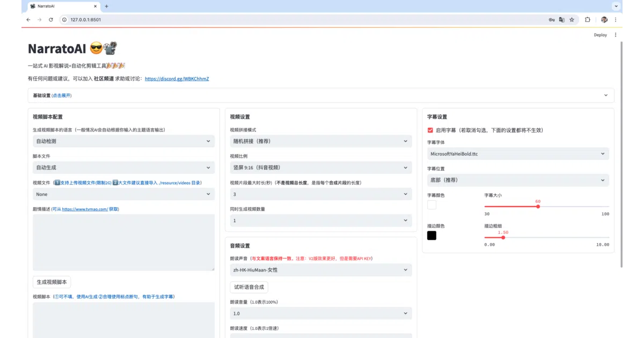Viewport: 644px width, 338px height.
Task: Open the 字幕位置 dropdown 底部（推荐）
Action: 518,180
